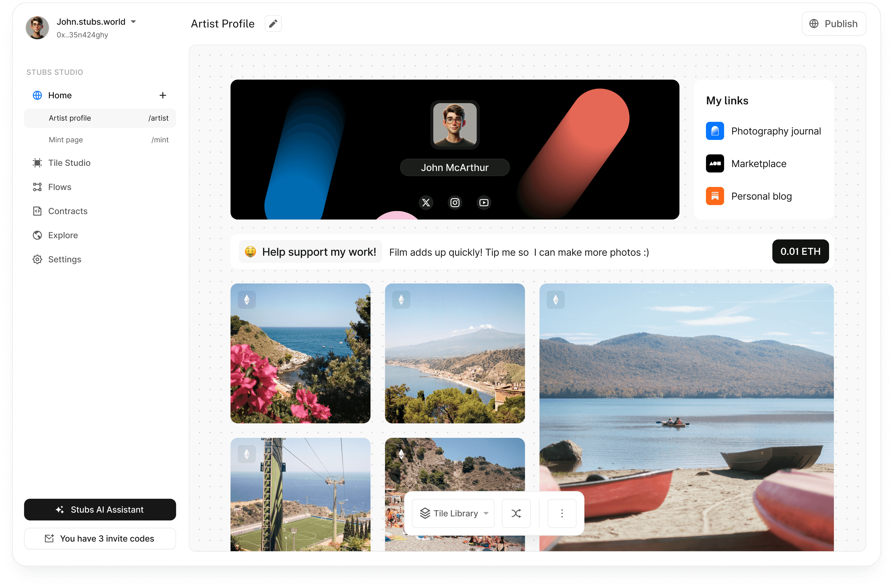The height and width of the screenshot is (588, 893).
Task: Click the Ethereum badge on the flowers photo
Action: tap(246, 300)
